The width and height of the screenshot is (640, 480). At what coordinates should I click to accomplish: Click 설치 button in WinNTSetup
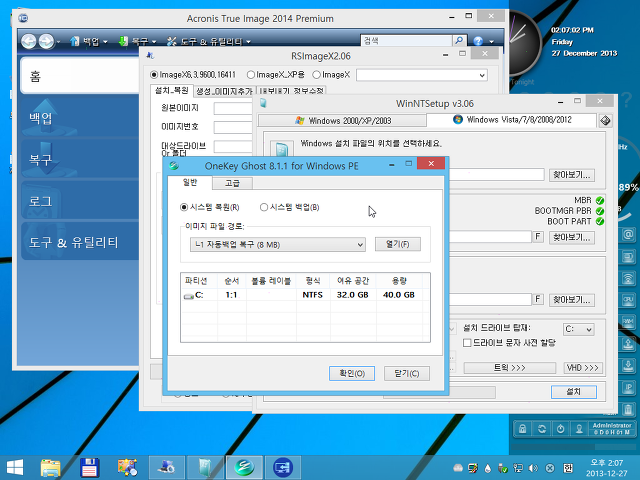[573, 392]
